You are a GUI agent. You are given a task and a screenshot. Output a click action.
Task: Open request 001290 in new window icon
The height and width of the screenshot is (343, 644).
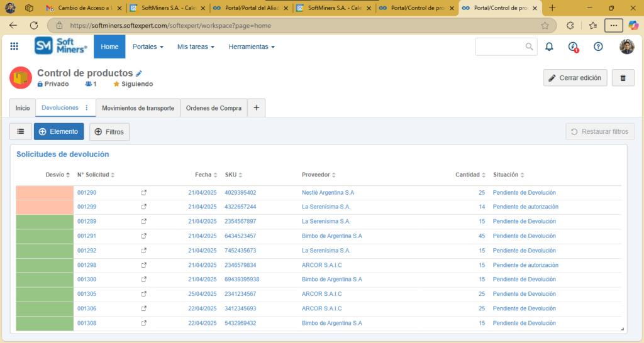click(x=144, y=193)
